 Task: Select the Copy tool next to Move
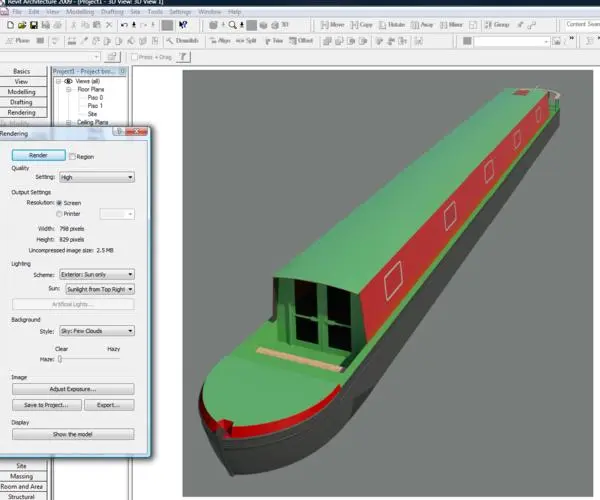pyautogui.click(x=361, y=25)
